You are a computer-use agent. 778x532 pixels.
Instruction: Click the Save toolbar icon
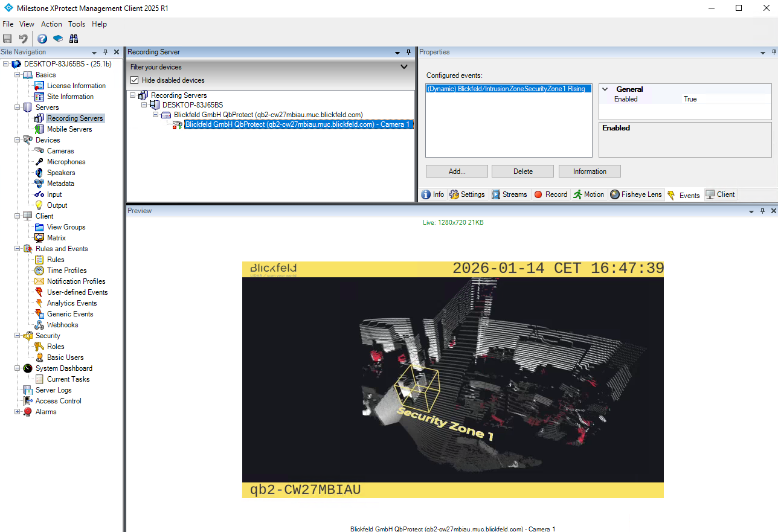point(7,39)
